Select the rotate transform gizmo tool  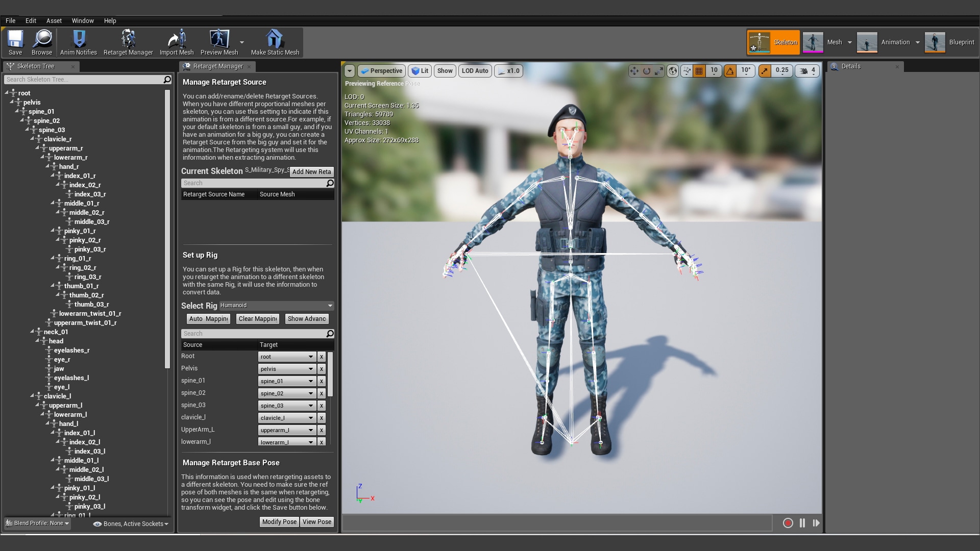(647, 71)
